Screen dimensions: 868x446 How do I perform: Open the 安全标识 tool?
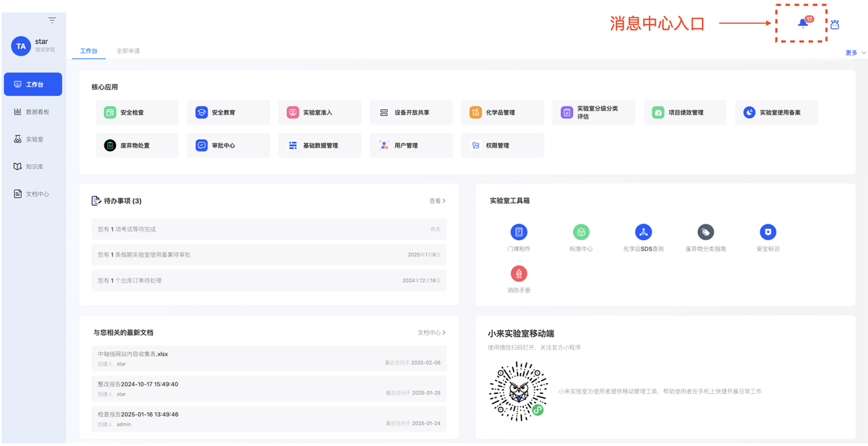pyautogui.click(x=768, y=238)
